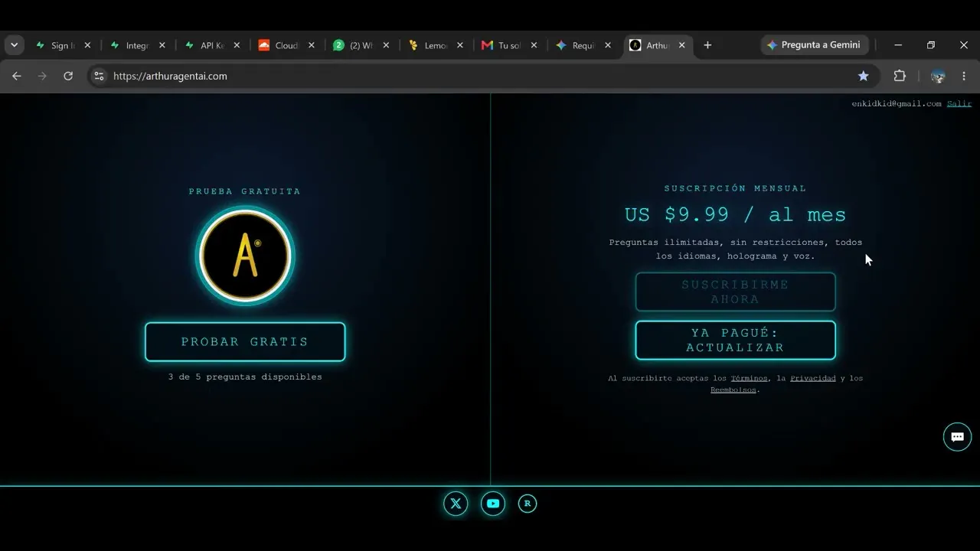The image size is (980, 551).
Task: Open the chat bubble widget
Action: coord(957,437)
